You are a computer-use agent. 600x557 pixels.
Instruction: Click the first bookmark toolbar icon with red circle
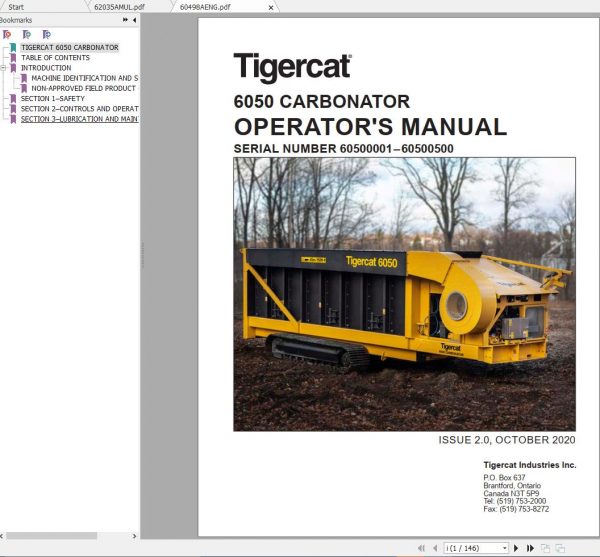pyautogui.click(x=7, y=34)
